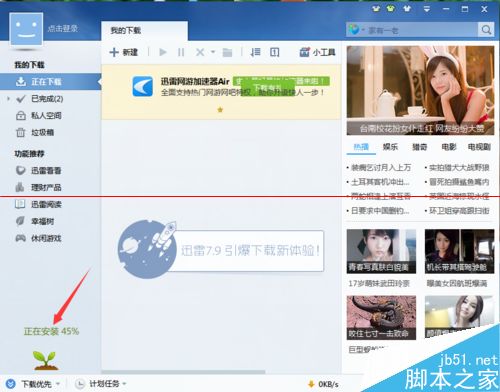Click the task details panel icon

(274, 52)
